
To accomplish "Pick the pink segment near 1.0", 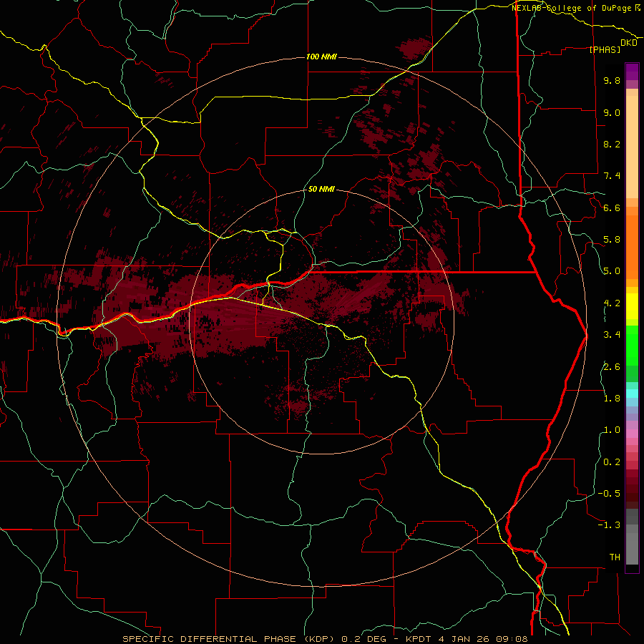I will click(632, 434).
